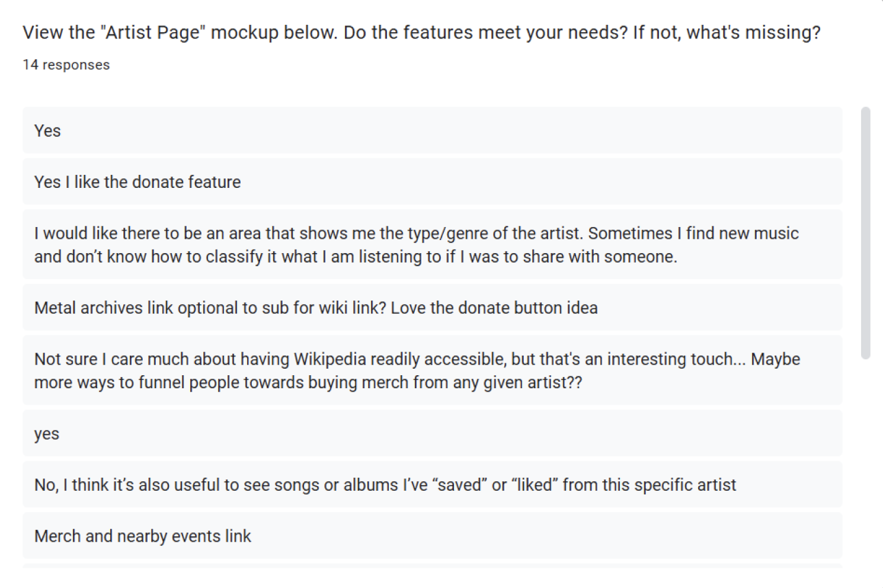The height and width of the screenshot is (588, 883).
Task: Click the responses list scrollbar thumb
Action: coord(866,232)
